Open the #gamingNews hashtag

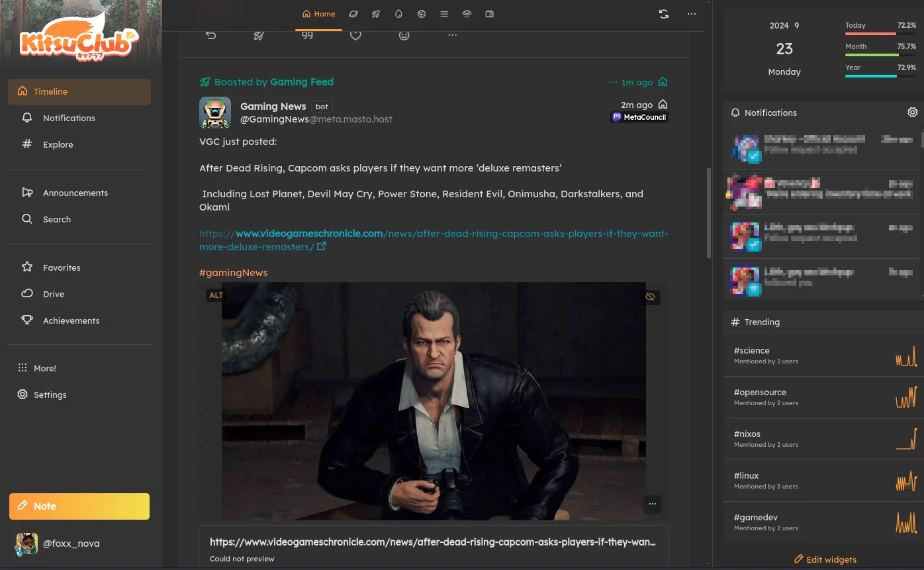coord(234,273)
